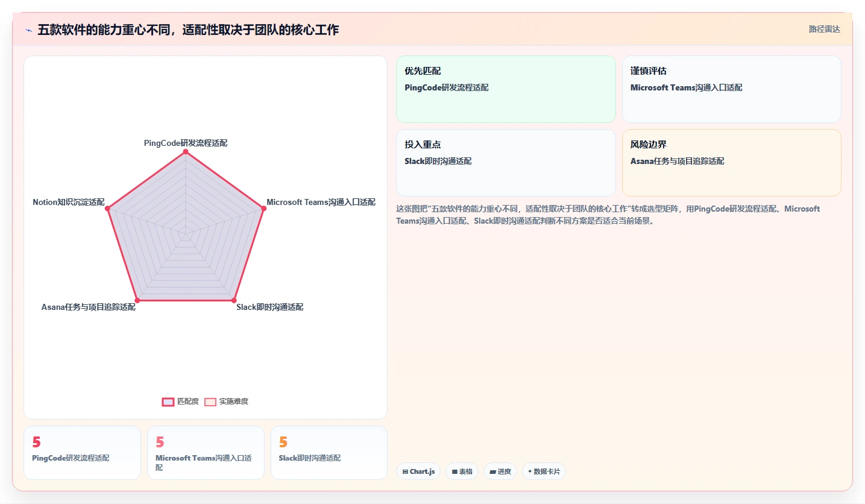This screenshot has height=504, width=865.
Task: Click the Chart.js tag icon
Action: [x=406, y=471]
